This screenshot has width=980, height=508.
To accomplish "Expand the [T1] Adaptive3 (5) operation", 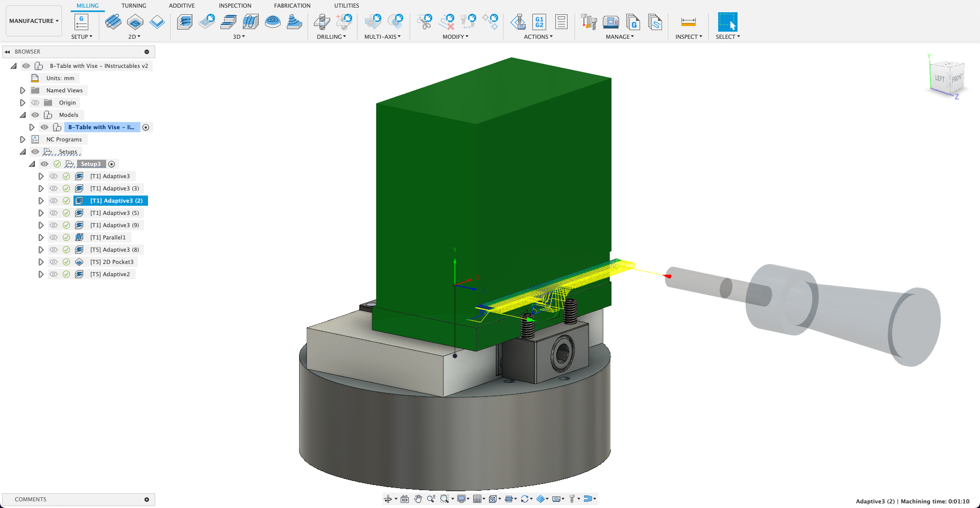I will (41, 213).
